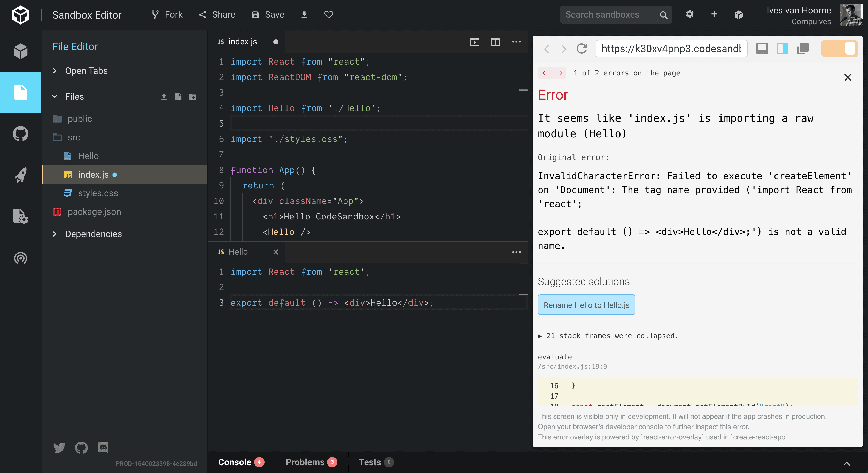Click the download sandbox icon

point(304,14)
